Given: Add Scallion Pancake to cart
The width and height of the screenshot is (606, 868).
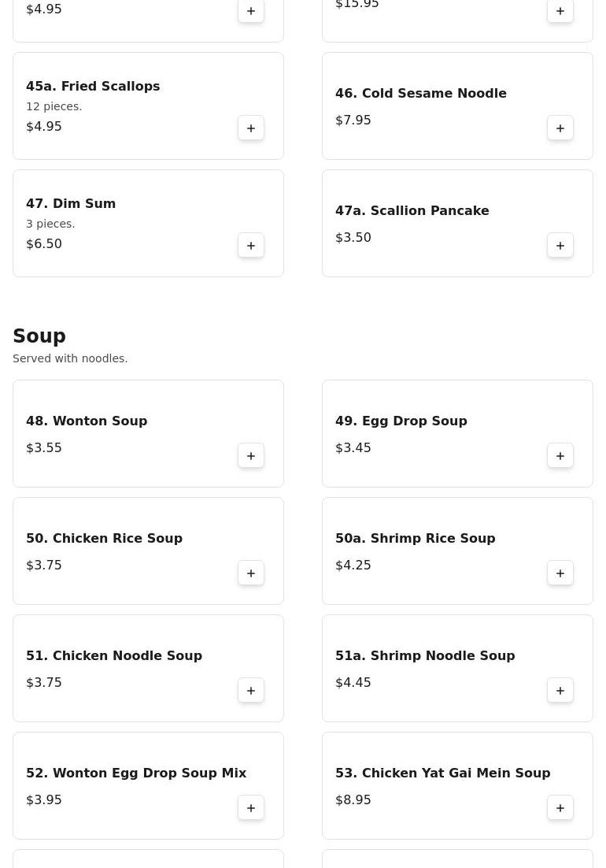Looking at the screenshot, I should 560,246.
